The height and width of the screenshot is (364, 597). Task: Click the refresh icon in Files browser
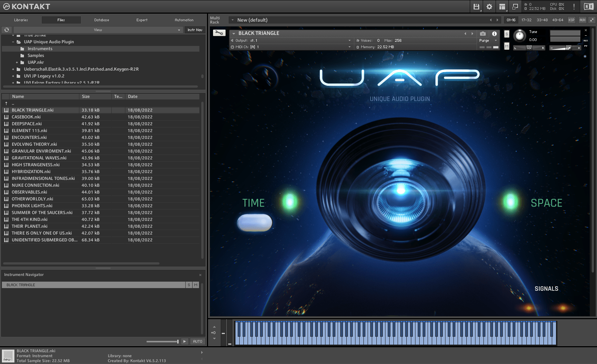pyautogui.click(x=6, y=30)
